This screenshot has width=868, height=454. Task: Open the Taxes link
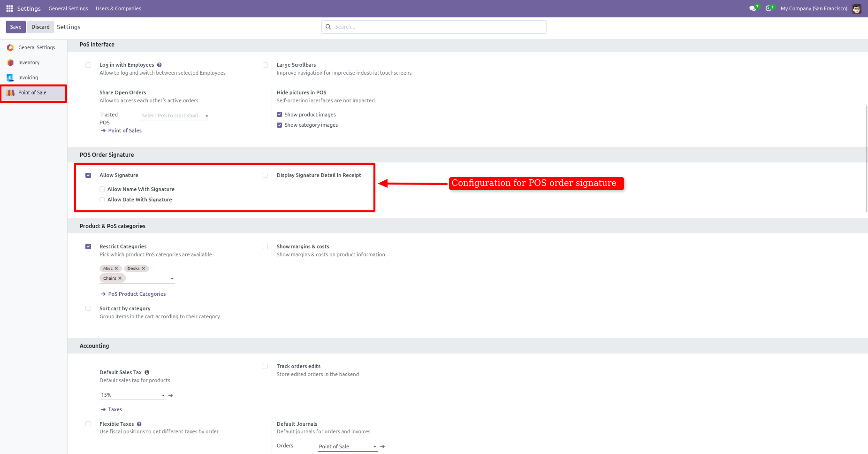point(111,409)
